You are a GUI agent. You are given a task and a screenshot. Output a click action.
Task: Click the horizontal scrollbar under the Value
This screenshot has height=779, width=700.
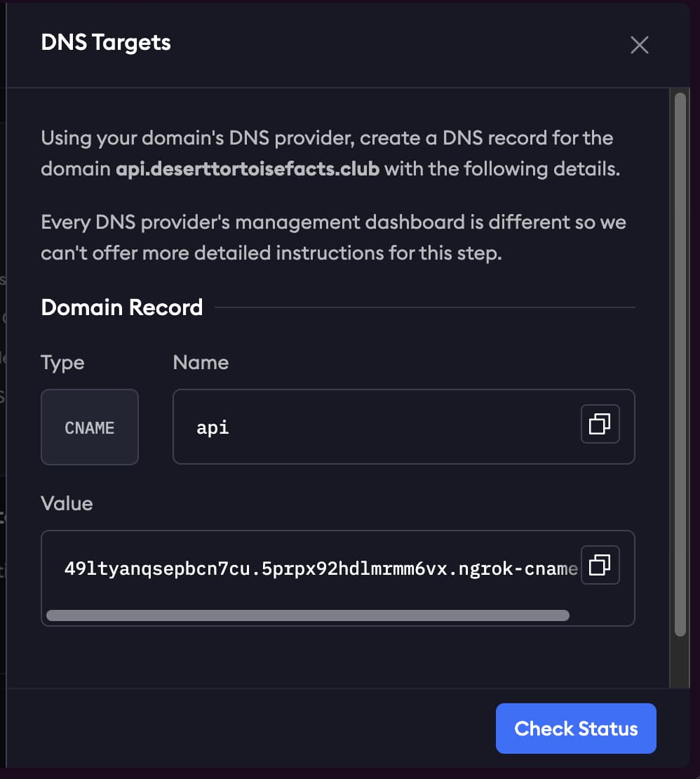click(x=307, y=615)
